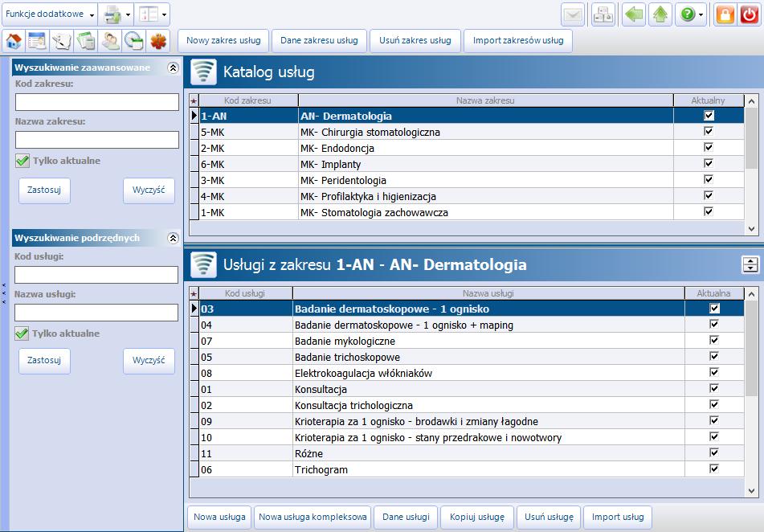Toggle Tylko aktualne in advanced search
Viewport: 764px width, 532px height.
click(x=22, y=161)
